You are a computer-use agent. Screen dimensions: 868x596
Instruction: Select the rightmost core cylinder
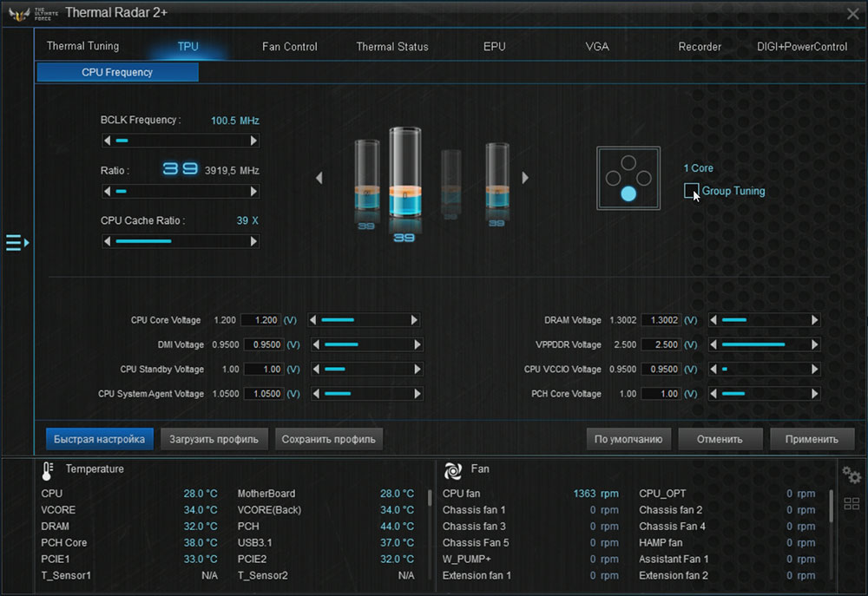pos(497,175)
